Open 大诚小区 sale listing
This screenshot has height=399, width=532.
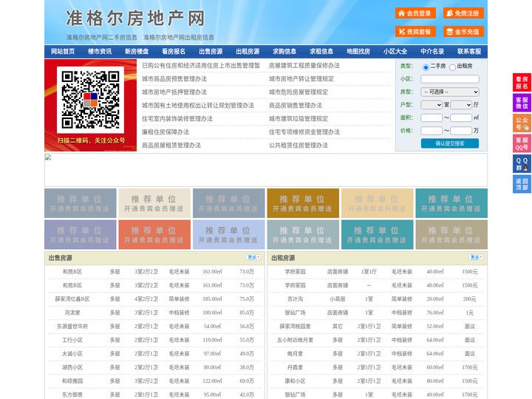tap(72, 353)
